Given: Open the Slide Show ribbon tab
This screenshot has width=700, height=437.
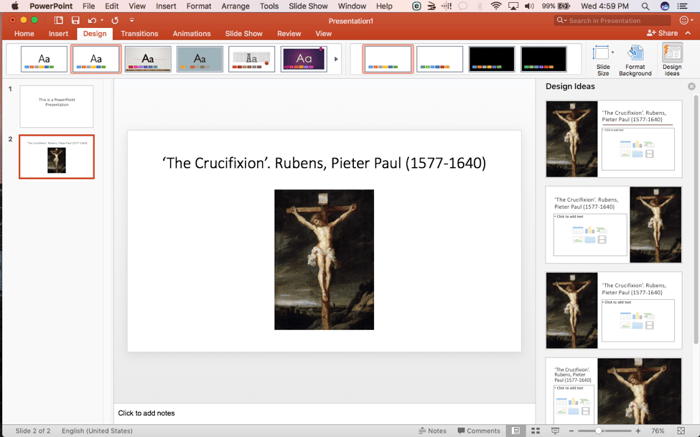Looking at the screenshot, I should pos(244,33).
